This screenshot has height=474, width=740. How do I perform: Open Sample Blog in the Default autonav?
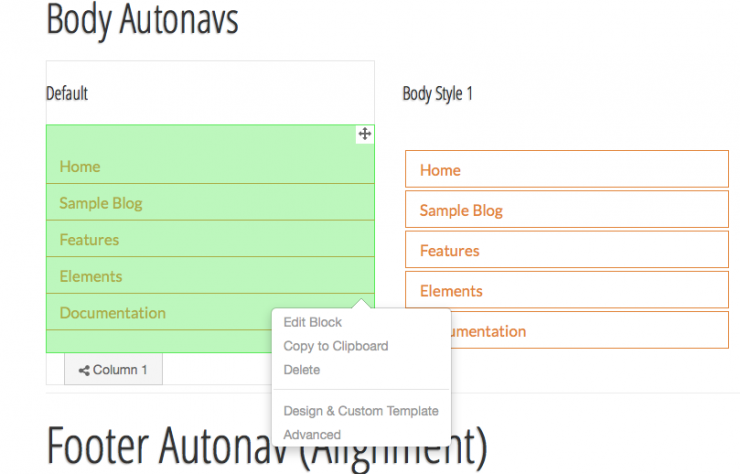point(101,203)
